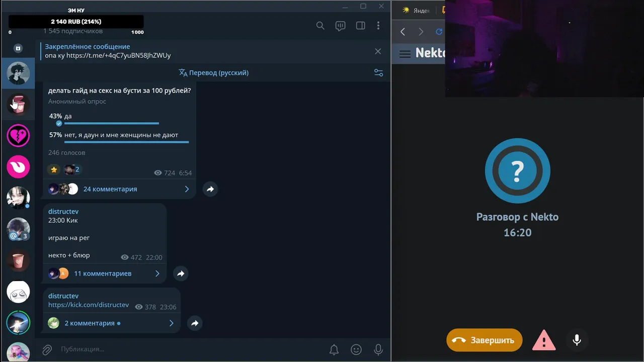Click the question mark Nekto avatar
644x362 pixels.
click(x=517, y=171)
